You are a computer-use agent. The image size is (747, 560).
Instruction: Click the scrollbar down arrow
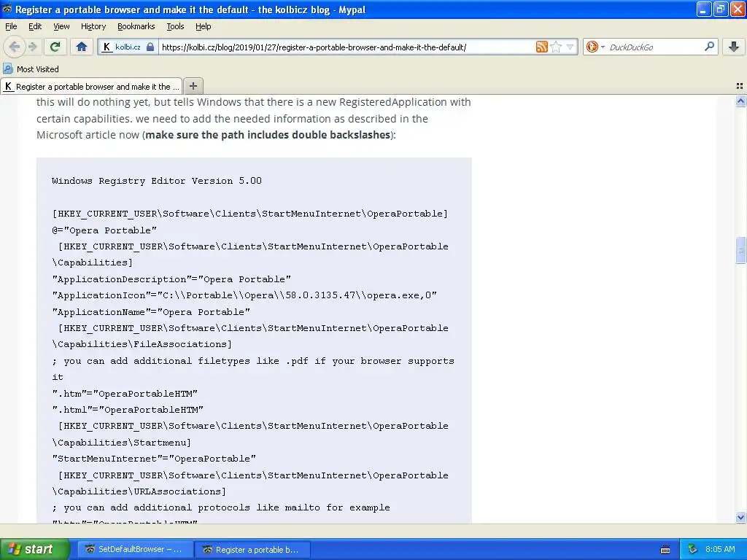click(740, 517)
